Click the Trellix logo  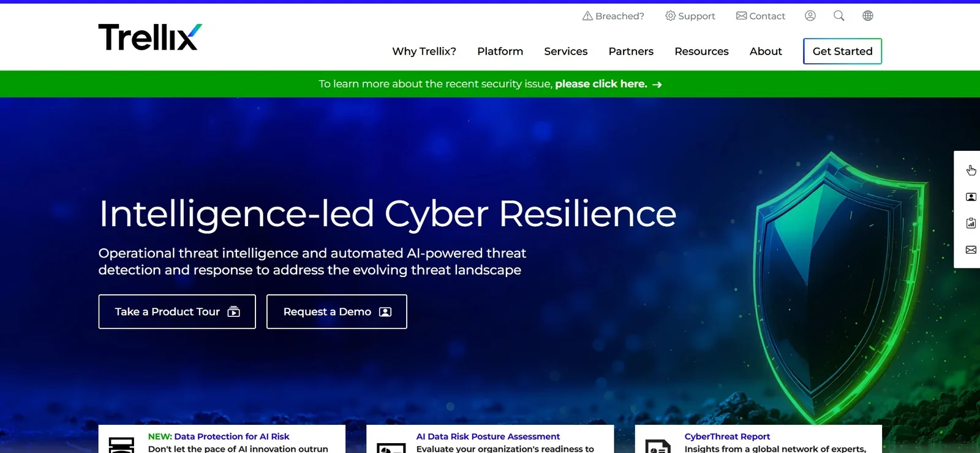(150, 37)
